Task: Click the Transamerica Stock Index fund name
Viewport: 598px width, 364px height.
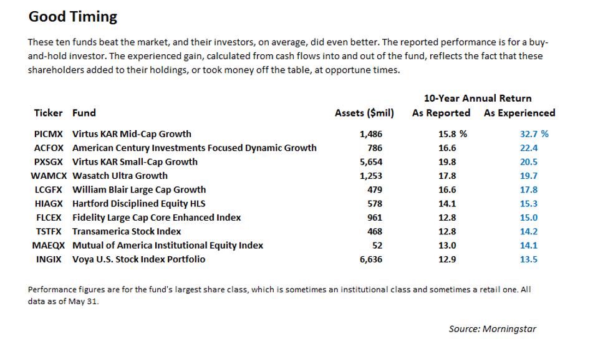Action: point(127,231)
